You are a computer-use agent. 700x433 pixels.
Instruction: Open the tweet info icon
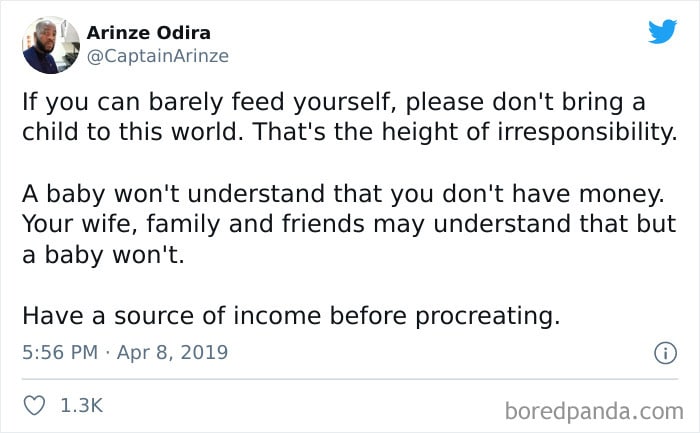pyautogui.click(x=665, y=353)
